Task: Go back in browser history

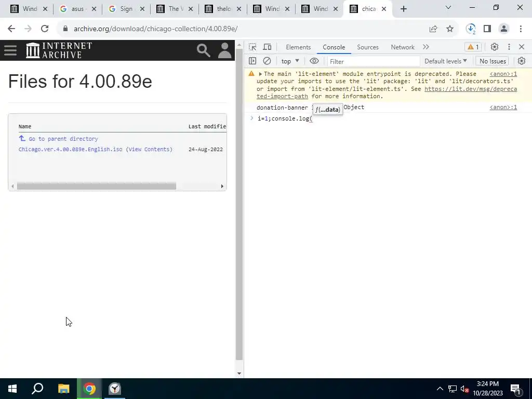Action: (x=11, y=29)
